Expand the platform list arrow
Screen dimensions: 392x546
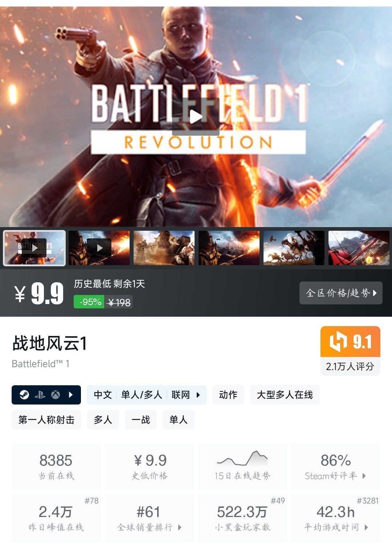tap(71, 395)
